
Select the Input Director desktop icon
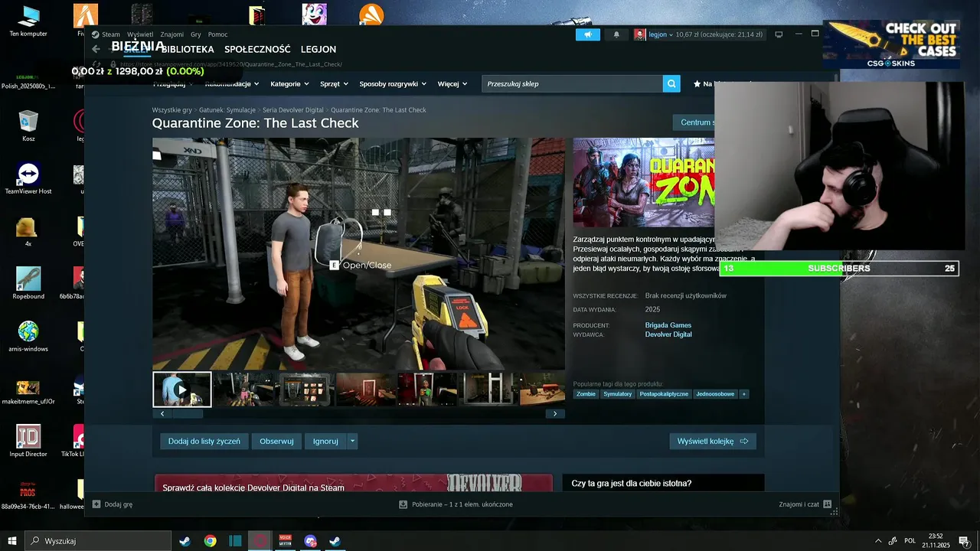pos(28,441)
